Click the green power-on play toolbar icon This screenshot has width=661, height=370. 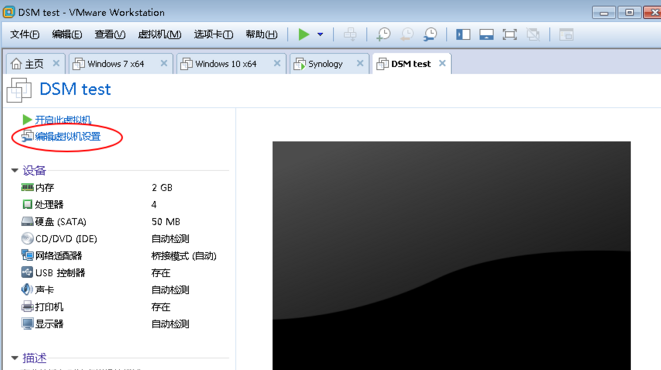[304, 35]
